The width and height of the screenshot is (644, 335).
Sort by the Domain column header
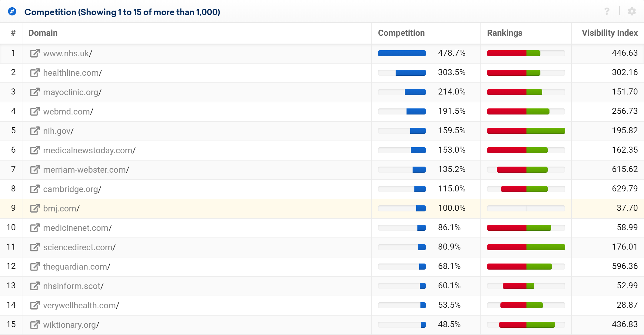43,33
